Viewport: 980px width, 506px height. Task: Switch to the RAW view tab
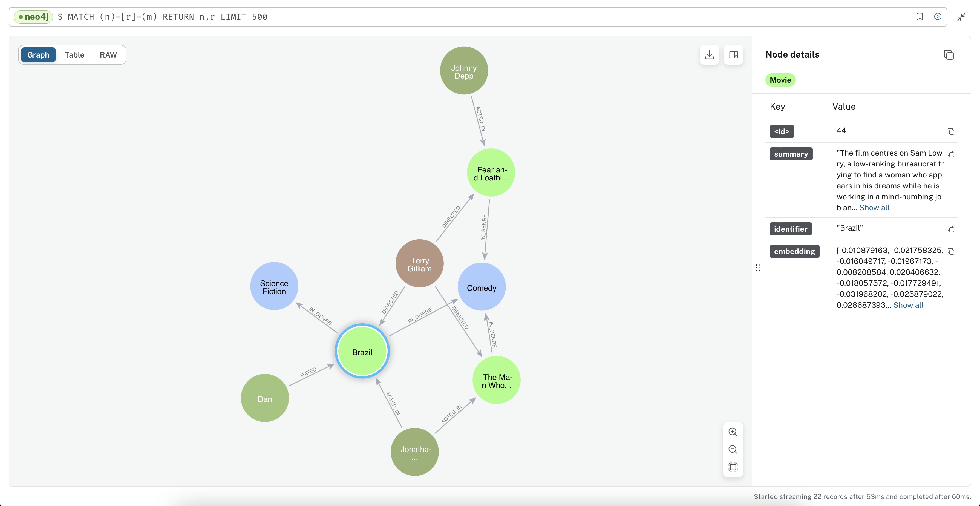coord(108,54)
